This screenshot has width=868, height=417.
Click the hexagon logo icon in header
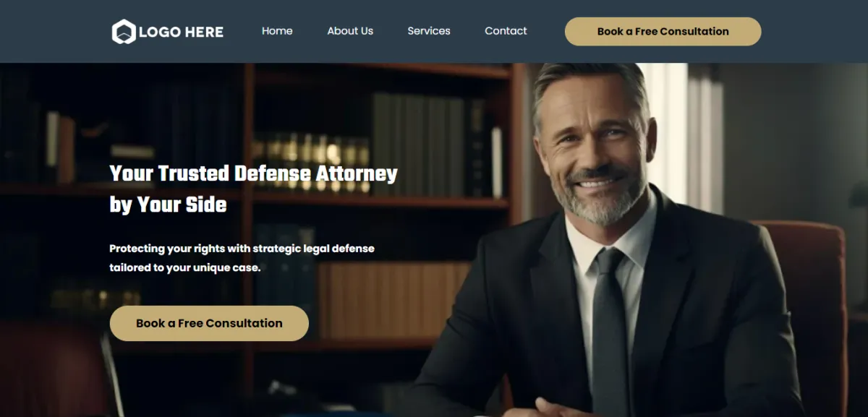(124, 31)
